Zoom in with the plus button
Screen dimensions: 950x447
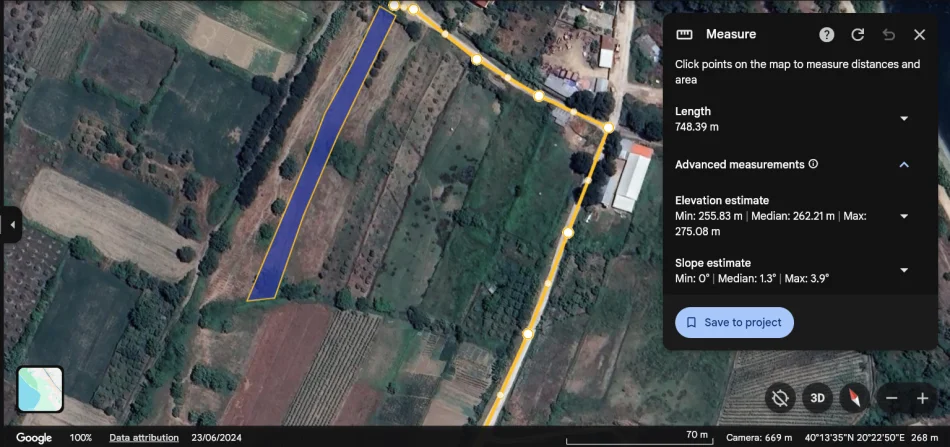tap(922, 398)
